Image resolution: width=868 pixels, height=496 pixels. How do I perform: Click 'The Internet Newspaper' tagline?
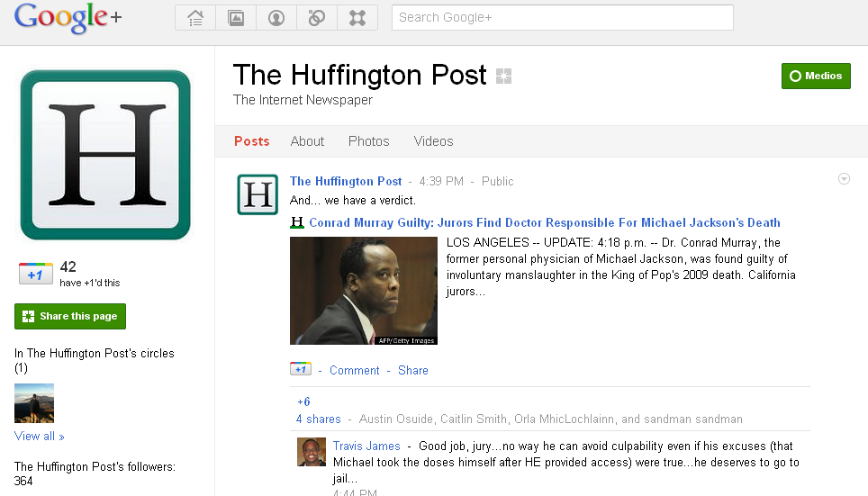coord(303,100)
